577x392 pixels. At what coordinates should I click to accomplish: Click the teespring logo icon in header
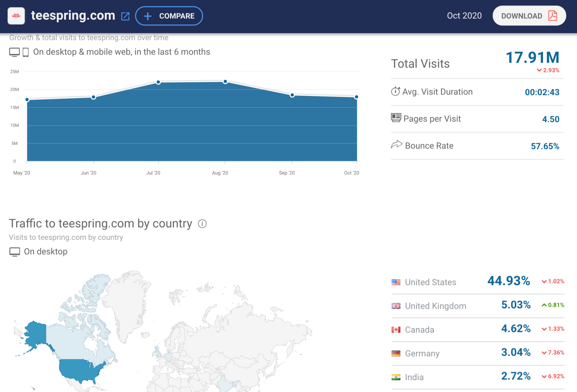(16, 16)
